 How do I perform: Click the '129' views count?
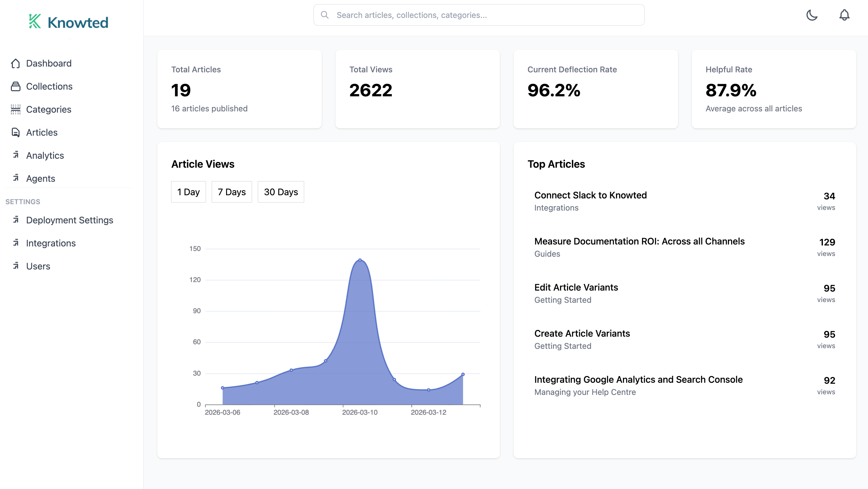click(827, 242)
